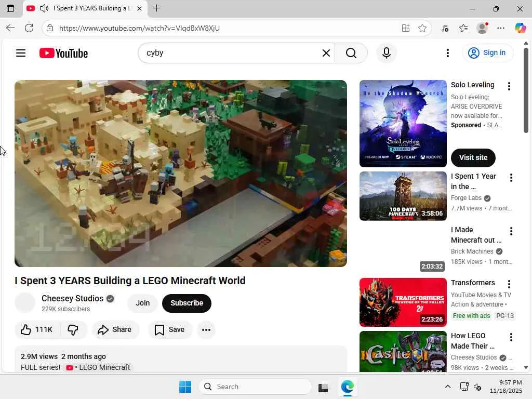Open Cheesey Studios channel name link
The image size is (532, 399).
72,298
